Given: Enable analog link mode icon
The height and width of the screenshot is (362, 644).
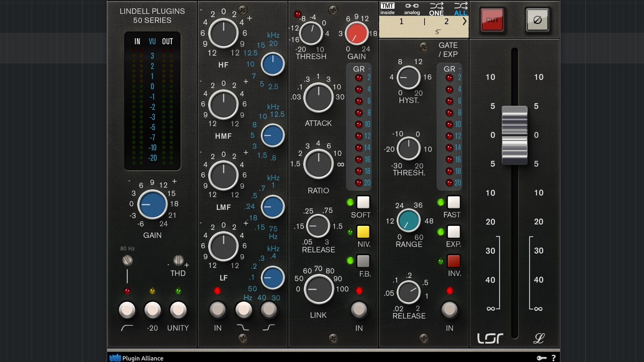Looking at the screenshot, I should click(412, 9).
